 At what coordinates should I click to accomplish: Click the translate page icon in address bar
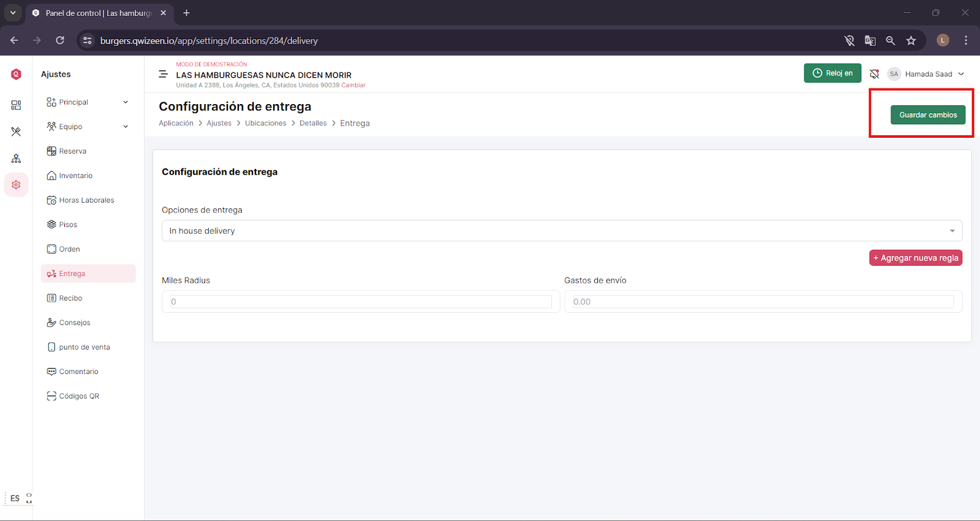(870, 40)
